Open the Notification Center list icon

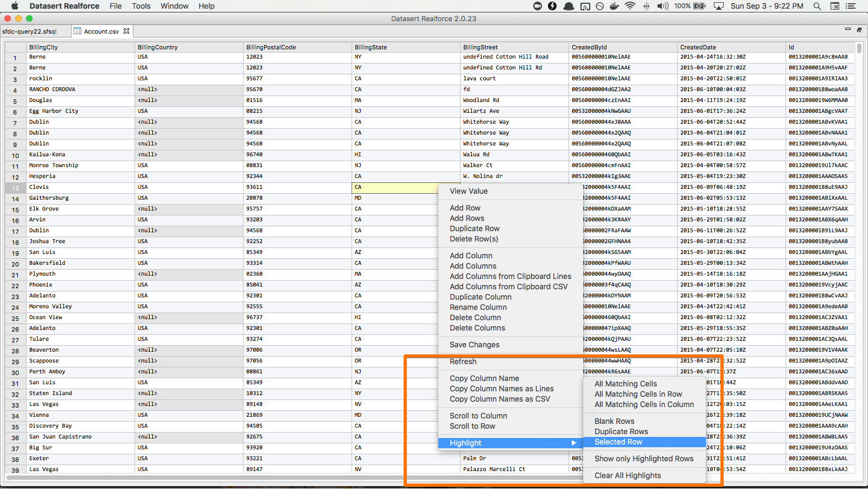(x=851, y=6)
